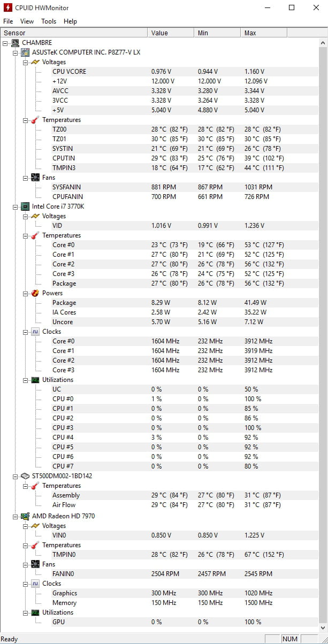Click the scrollbar down arrow

[323, 627]
